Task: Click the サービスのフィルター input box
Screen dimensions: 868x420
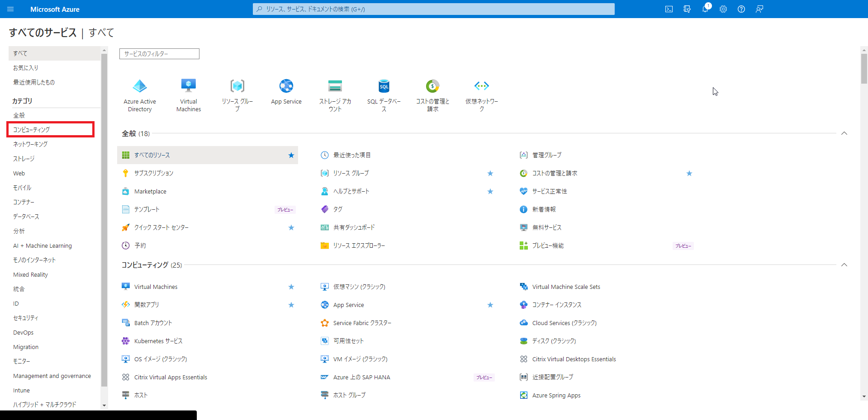Action: [x=159, y=54]
